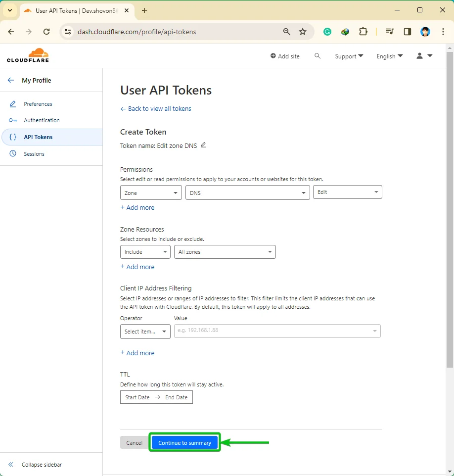Open the All zones dropdown
454x476 pixels.
pos(225,252)
